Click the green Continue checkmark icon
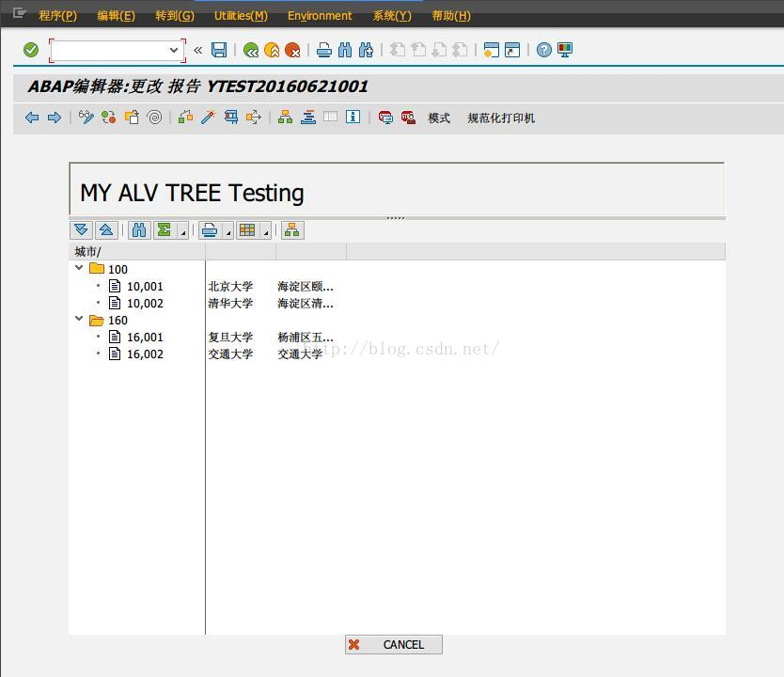 30,49
